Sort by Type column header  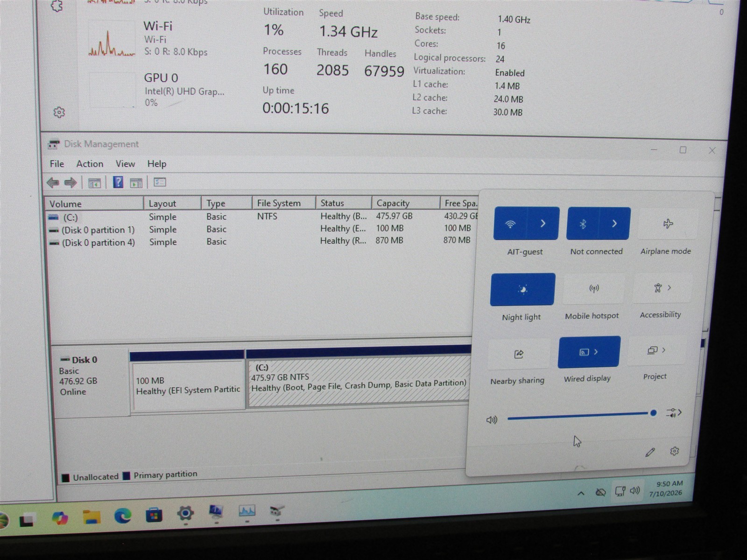pos(226,203)
